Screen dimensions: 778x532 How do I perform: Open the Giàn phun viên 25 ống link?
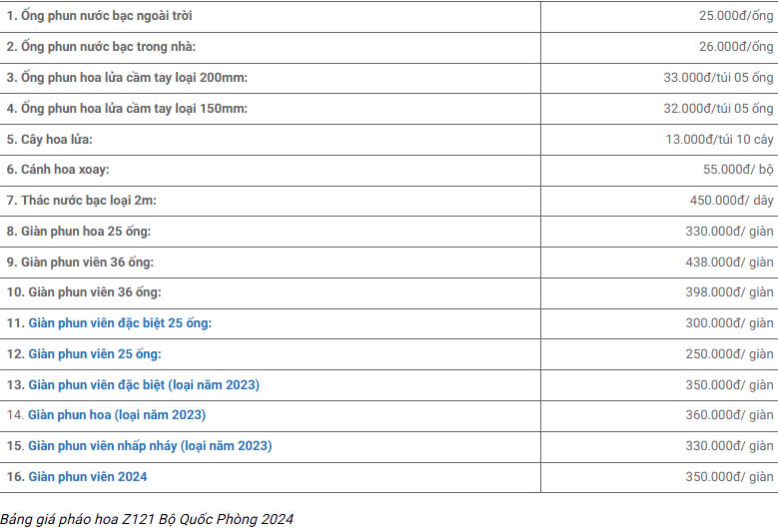pyautogui.click(x=94, y=354)
